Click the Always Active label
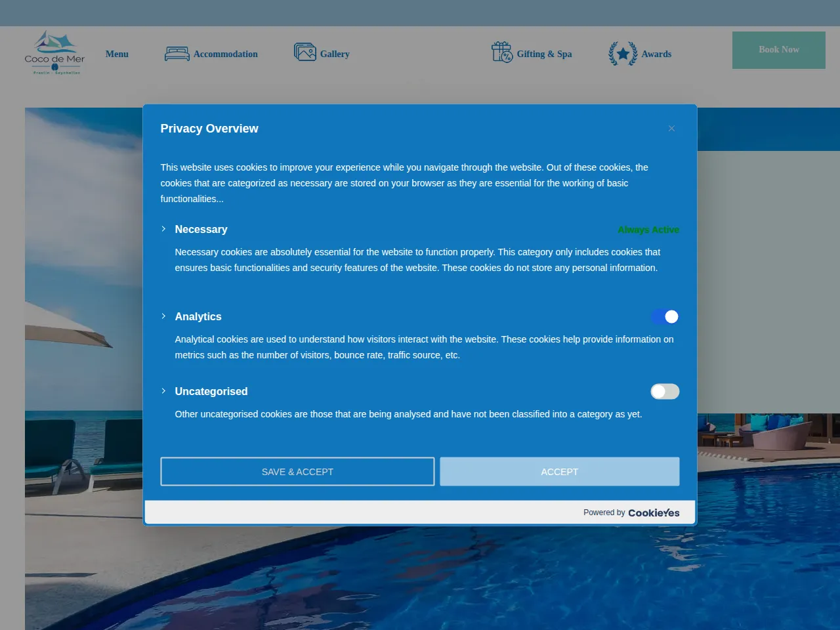Viewport: 840px width, 630px height. [648, 230]
